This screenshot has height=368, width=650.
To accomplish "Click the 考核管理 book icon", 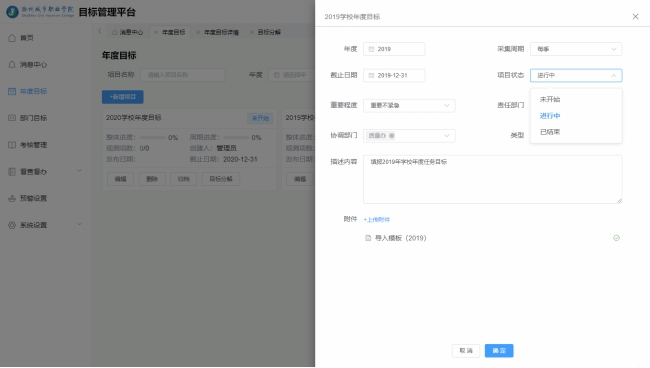I will pyautogui.click(x=12, y=145).
